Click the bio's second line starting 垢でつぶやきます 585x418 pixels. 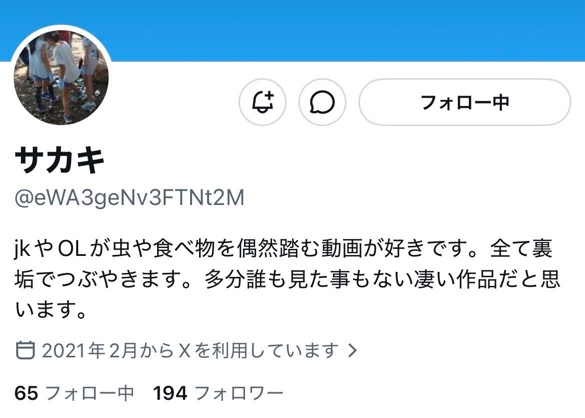(287, 279)
